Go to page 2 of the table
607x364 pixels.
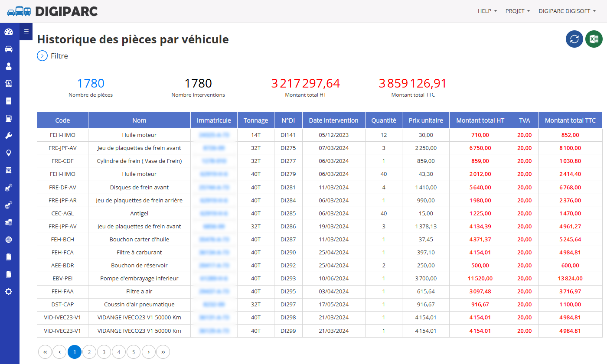pos(89,352)
